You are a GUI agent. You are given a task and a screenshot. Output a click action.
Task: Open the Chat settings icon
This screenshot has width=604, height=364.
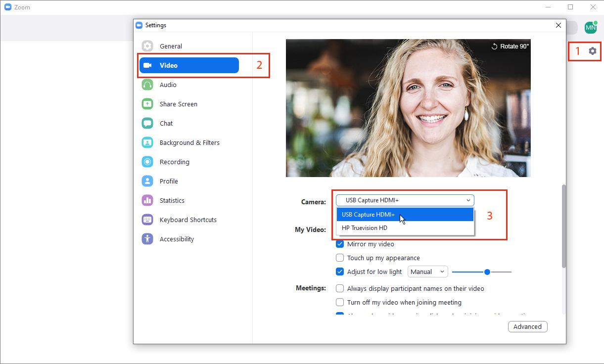pos(147,123)
